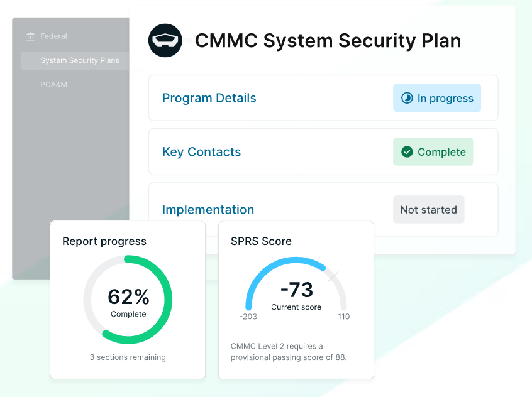The height and width of the screenshot is (397, 532).
Task: Open the Program Details section
Action: click(209, 98)
